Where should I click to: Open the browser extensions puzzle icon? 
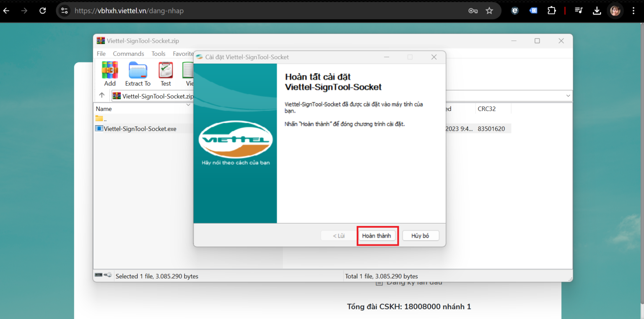coord(552,11)
